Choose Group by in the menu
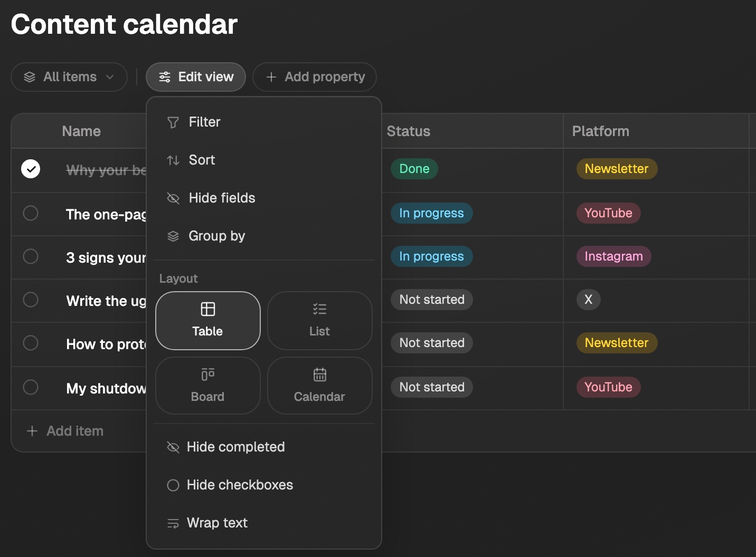Viewport: 756px width, 557px height. coord(264,236)
